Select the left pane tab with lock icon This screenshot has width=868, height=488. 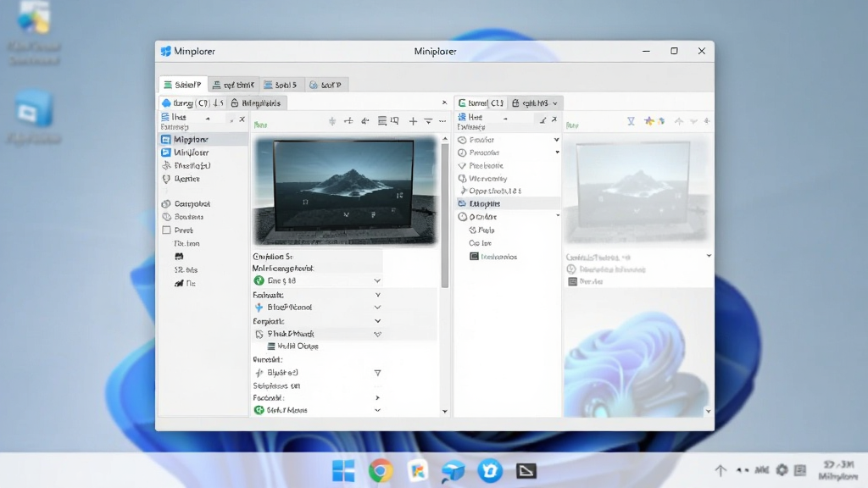[x=256, y=103]
